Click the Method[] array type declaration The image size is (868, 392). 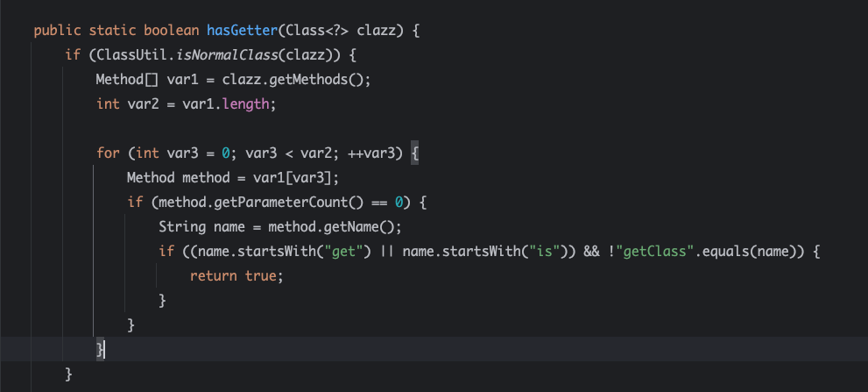tap(123, 80)
